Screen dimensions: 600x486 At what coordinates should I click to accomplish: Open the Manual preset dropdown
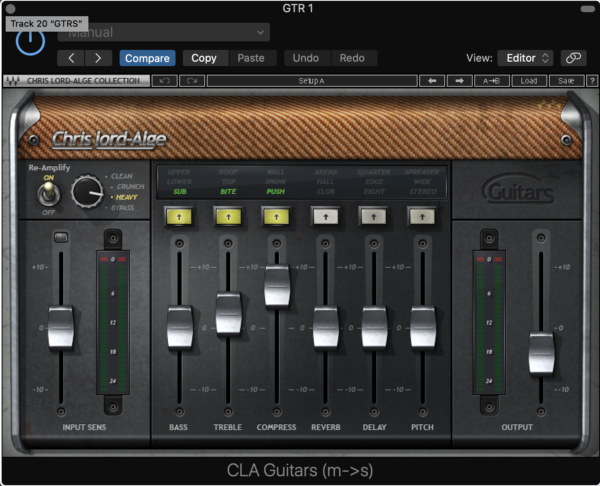164,32
